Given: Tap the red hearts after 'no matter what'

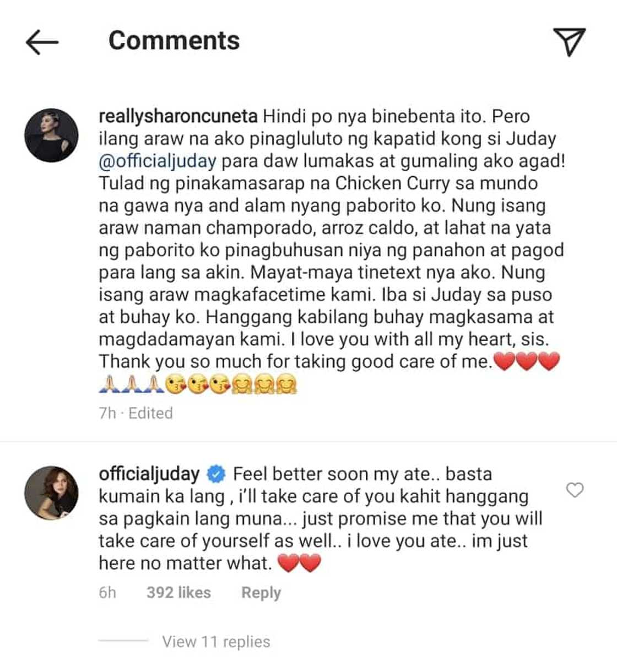Looking at the screenshot, I should [x=299, y=563].
